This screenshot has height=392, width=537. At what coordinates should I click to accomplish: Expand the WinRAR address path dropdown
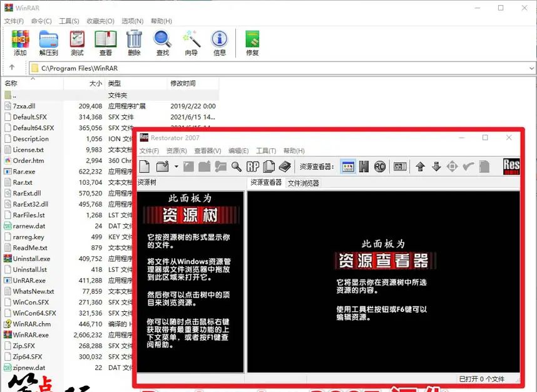click(x=531, y=68)
